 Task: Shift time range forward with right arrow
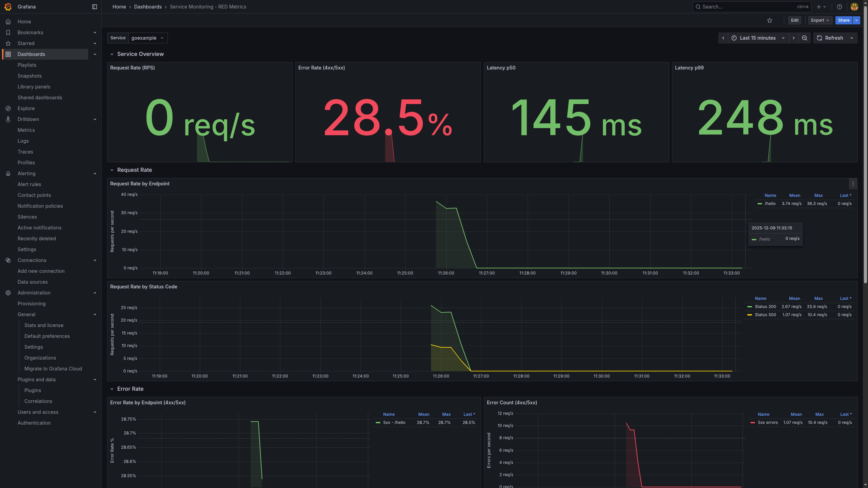tap(794, 38)
